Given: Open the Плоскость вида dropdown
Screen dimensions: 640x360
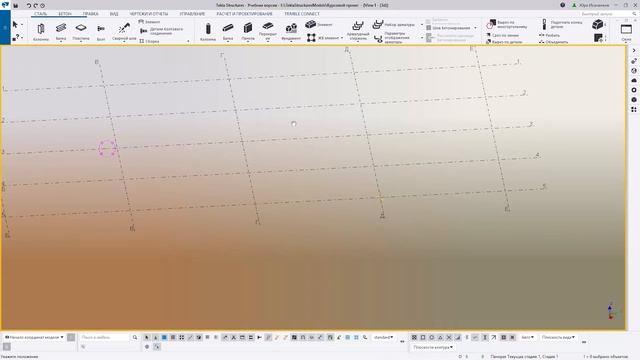Looking at the screenshot, I should click(558, 337).
